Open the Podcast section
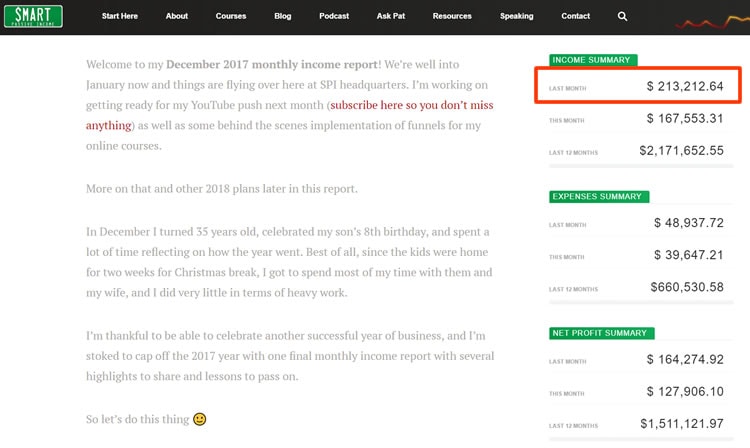 334,16
